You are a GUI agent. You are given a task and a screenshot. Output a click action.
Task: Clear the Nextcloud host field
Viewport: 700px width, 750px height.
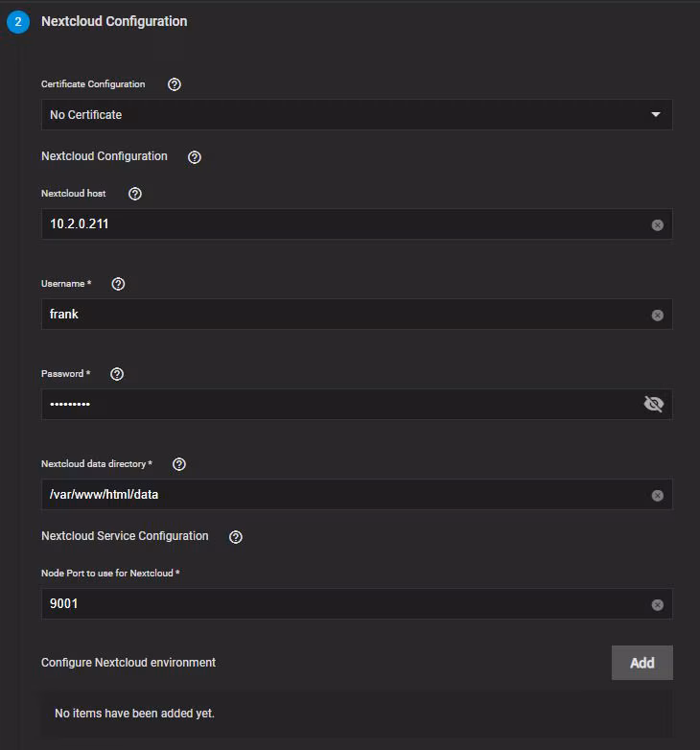[657, 225]
